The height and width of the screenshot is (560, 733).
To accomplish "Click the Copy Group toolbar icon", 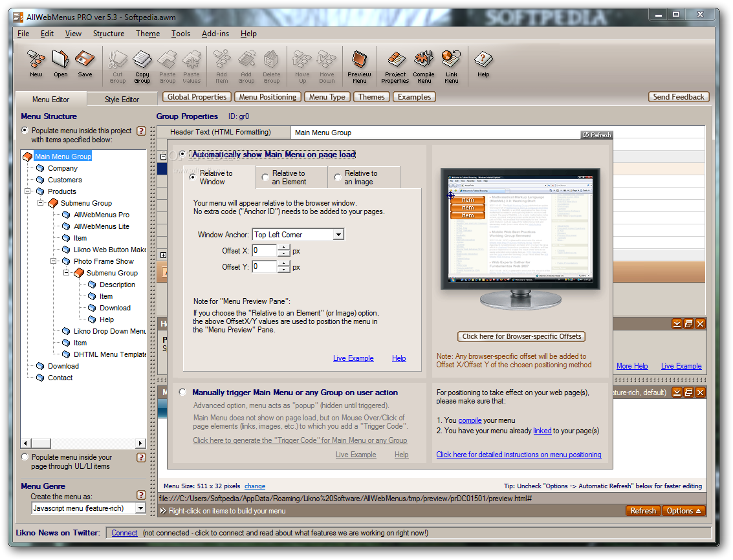I will tap(142, 67).
